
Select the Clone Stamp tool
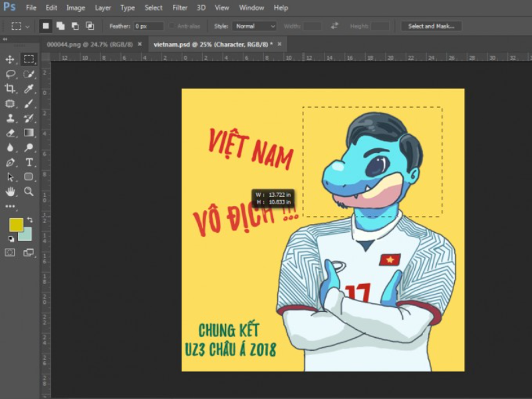(10, 118)
